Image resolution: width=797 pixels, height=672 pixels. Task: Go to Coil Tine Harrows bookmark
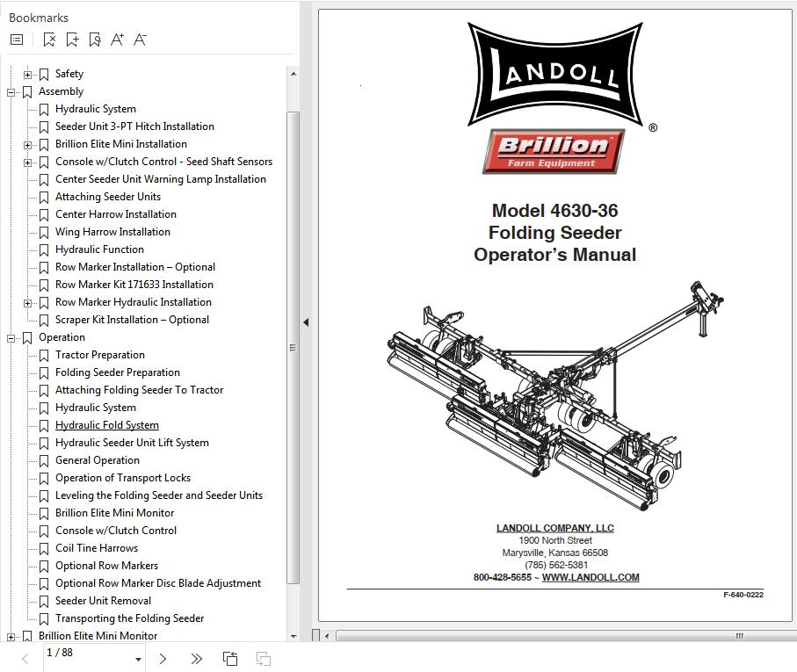click(x=97, y=548)
